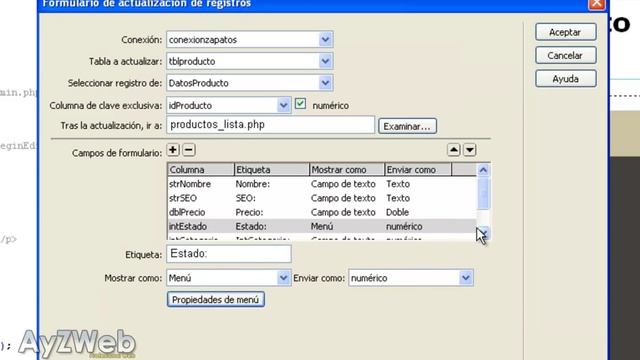
Task: Click the Menú cell in intEstado row
Action: [322, 226]
